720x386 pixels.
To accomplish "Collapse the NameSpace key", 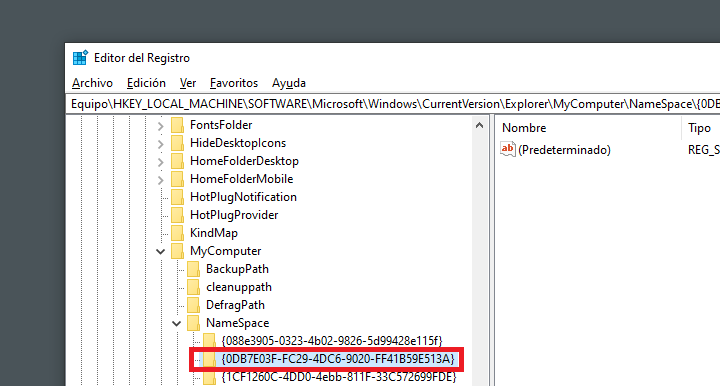I will [176, 323].
